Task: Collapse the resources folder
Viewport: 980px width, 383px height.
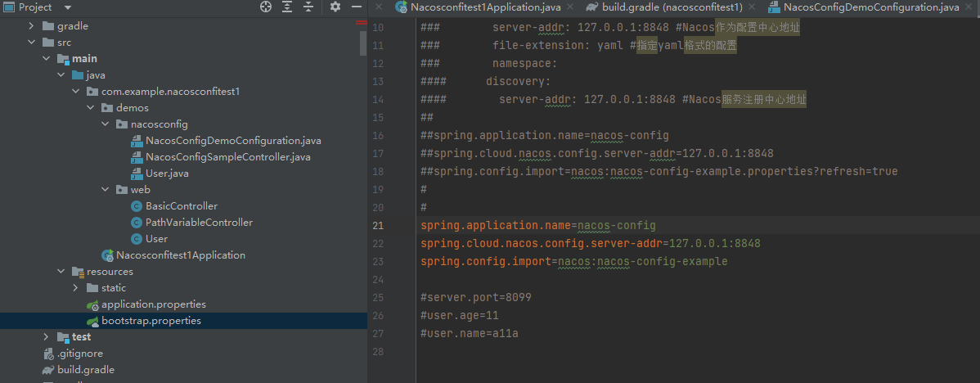Action: (x=61, y=272)
